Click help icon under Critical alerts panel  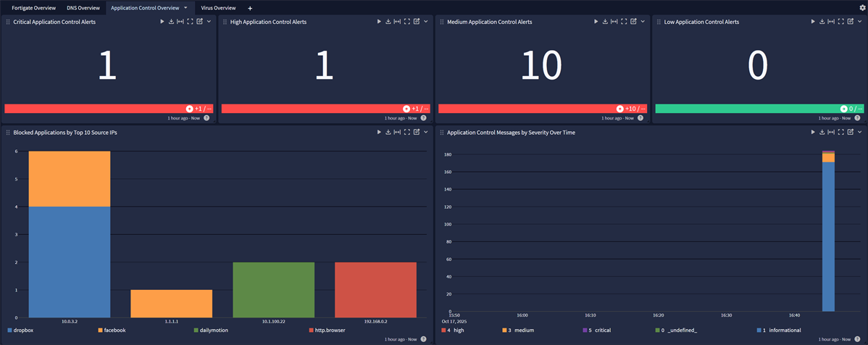coord(206,117)
